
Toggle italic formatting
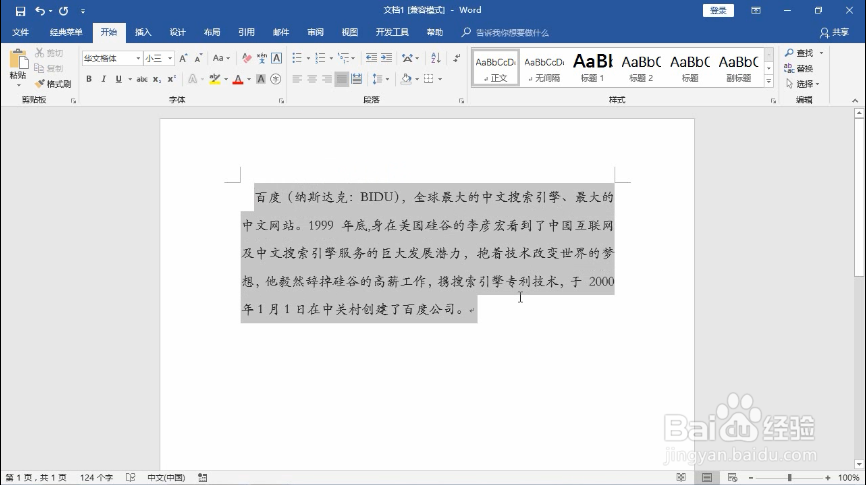pos(103,79)
